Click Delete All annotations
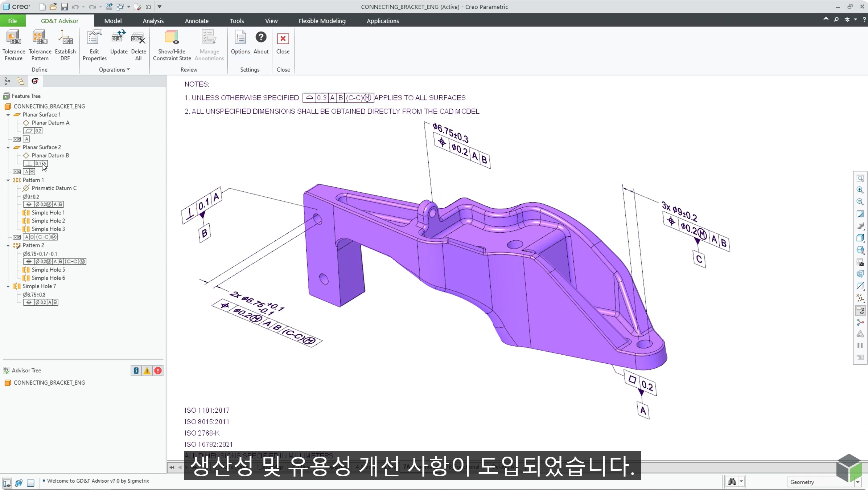 coord(139,45)
